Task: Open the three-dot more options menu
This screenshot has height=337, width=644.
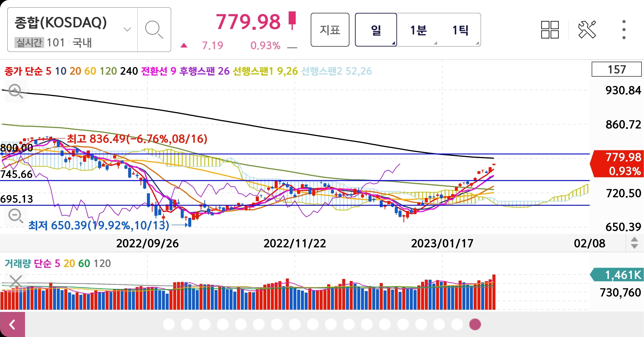Action: (624, 30)
